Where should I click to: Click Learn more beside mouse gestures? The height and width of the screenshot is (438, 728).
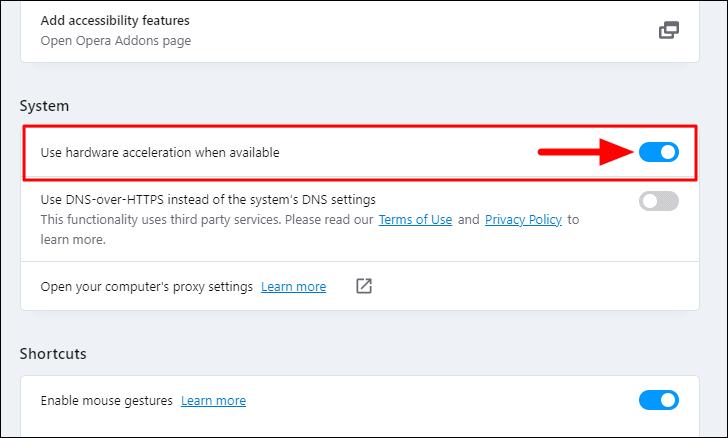coord(214,400)
